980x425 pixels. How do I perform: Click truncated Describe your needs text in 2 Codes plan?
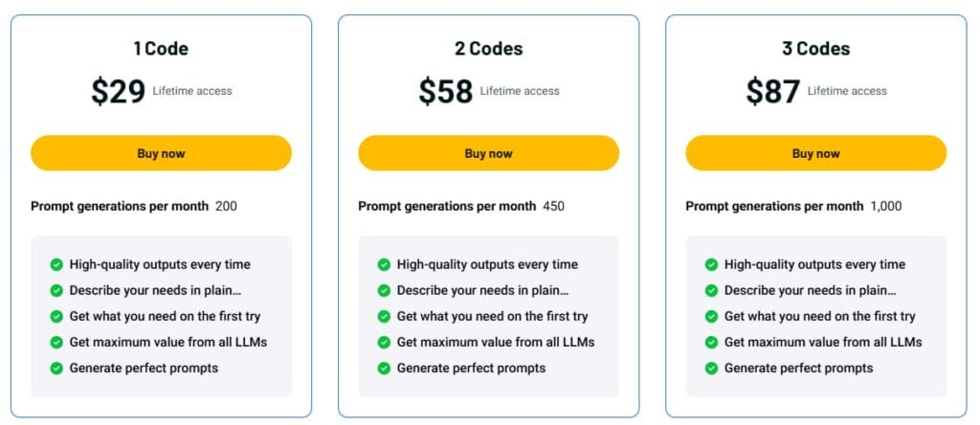tap(482, 291)
